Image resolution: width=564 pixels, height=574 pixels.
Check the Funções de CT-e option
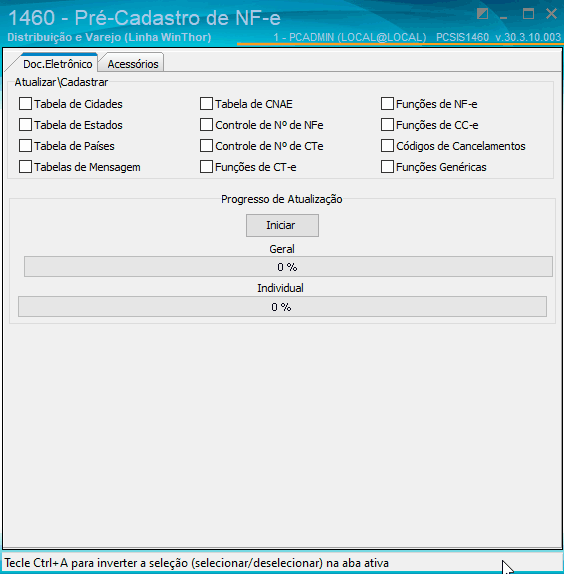(x=206, y=167)
